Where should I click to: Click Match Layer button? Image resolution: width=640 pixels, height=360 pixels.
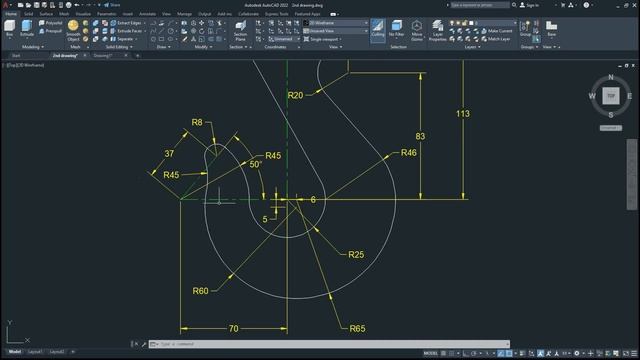coord(496,39)
